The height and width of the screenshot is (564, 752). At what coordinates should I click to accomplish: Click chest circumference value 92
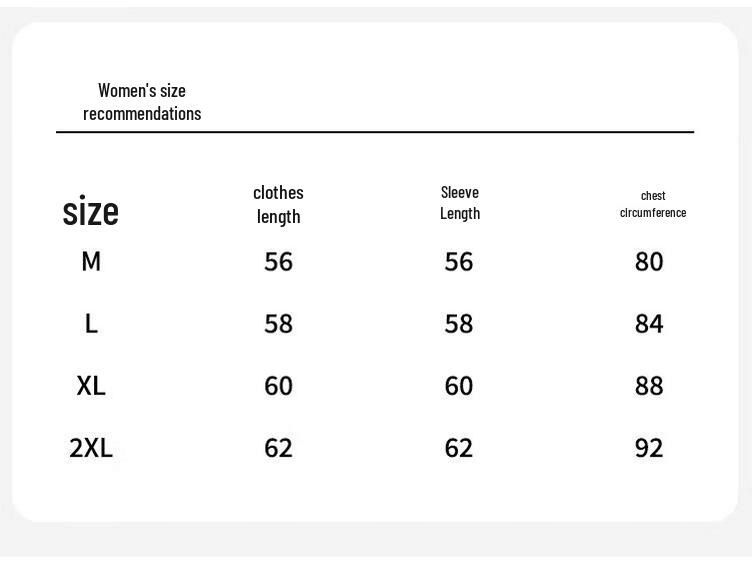649,448
